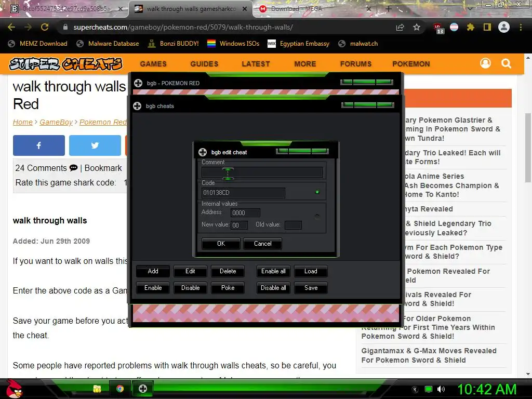Click the Code field containing 010138CD
Viewport: 532px width, 399px height.
243,193
